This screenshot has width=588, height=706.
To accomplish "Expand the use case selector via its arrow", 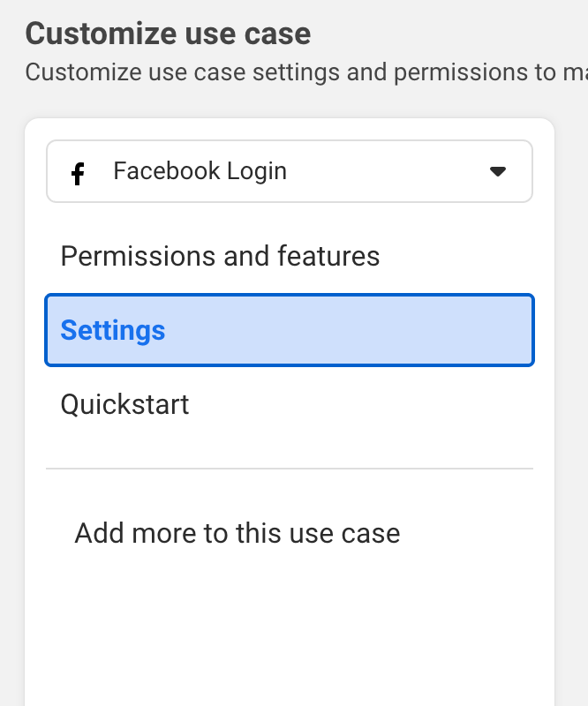I will pos(498,171).
